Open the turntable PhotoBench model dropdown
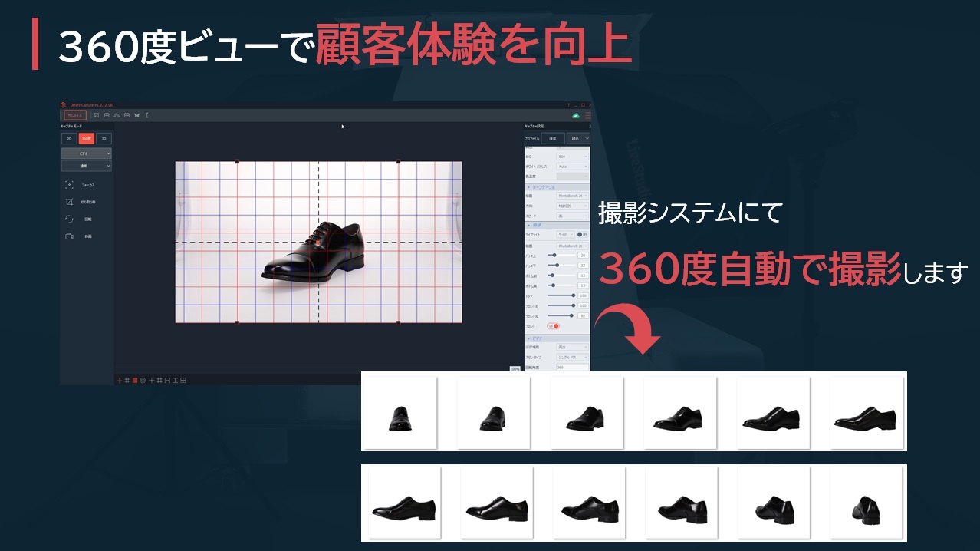 [572, 196]
